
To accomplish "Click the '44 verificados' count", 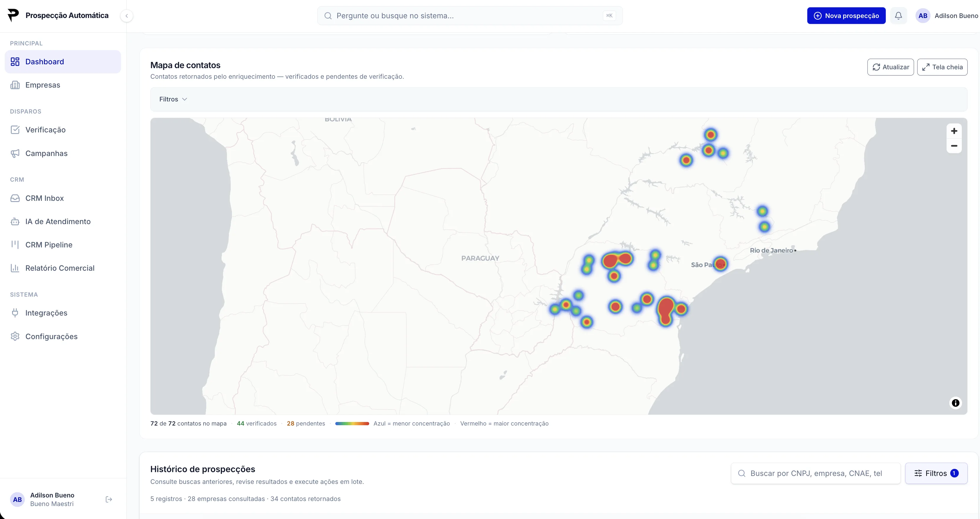I will [x=256, y=423].
